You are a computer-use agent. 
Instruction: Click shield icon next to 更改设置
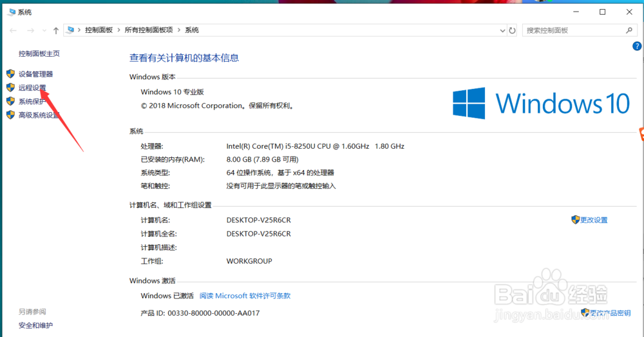pyautogui.click(x=575, y=220)
